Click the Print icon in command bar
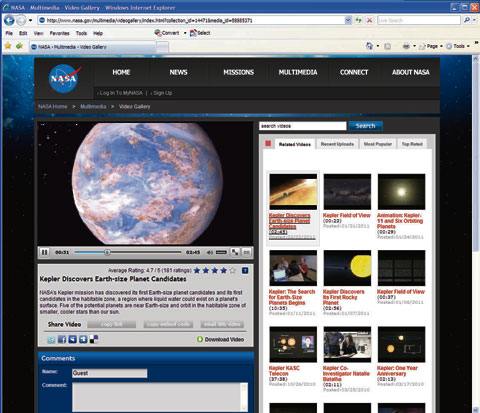The image size is (480, 413). (x=406, y=46)
